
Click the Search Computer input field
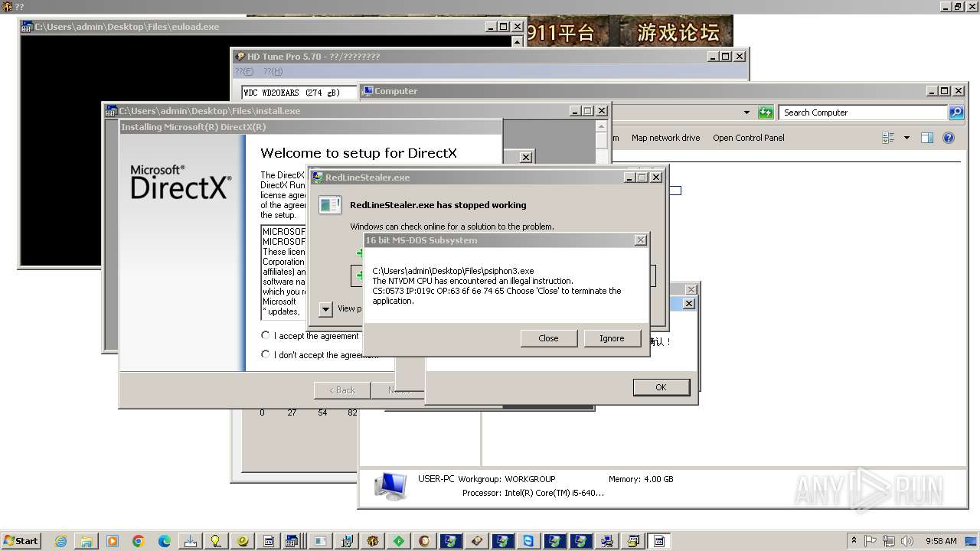864,112
